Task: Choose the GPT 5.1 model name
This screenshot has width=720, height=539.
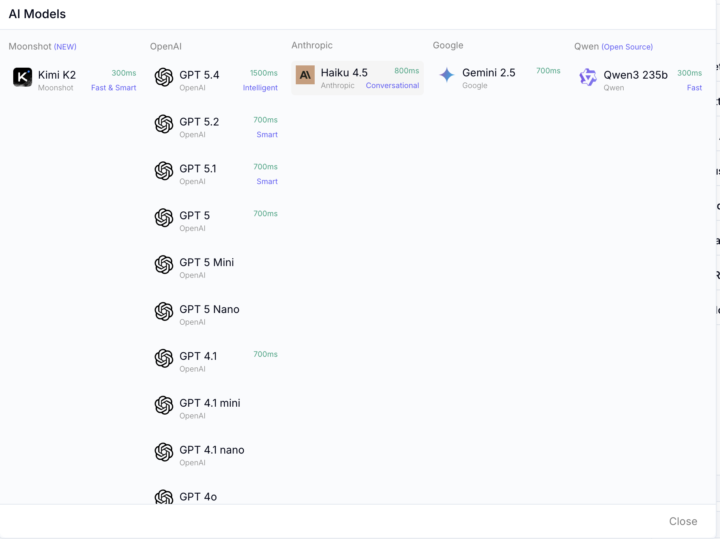Action: [x=197, y=169]
